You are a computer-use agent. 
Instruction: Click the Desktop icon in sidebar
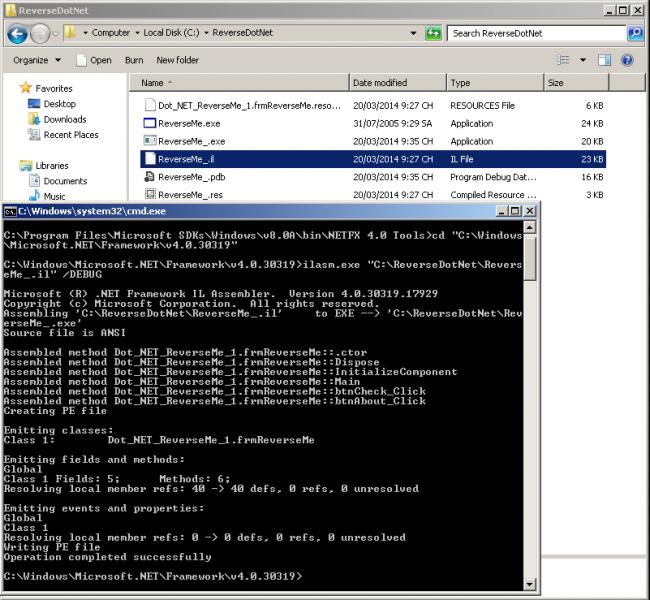[34, 103]
